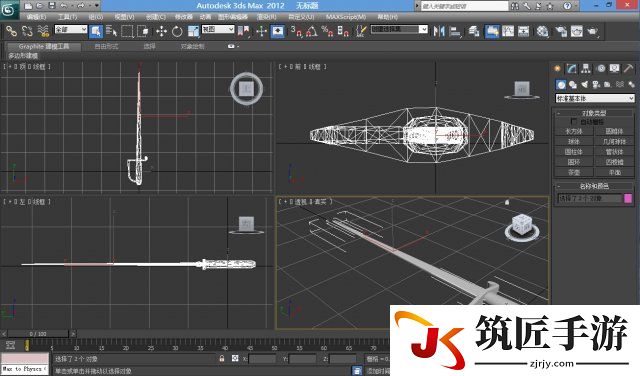This screenshot has height=376, width=640.
Task: Click the Unlink Selection tool icon
Action: 27,31
